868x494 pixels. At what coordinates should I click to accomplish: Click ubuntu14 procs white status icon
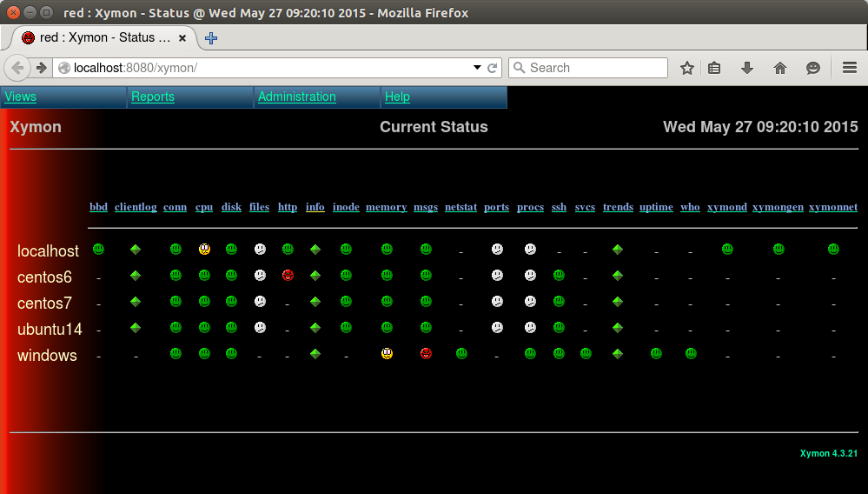pos(530,327)
